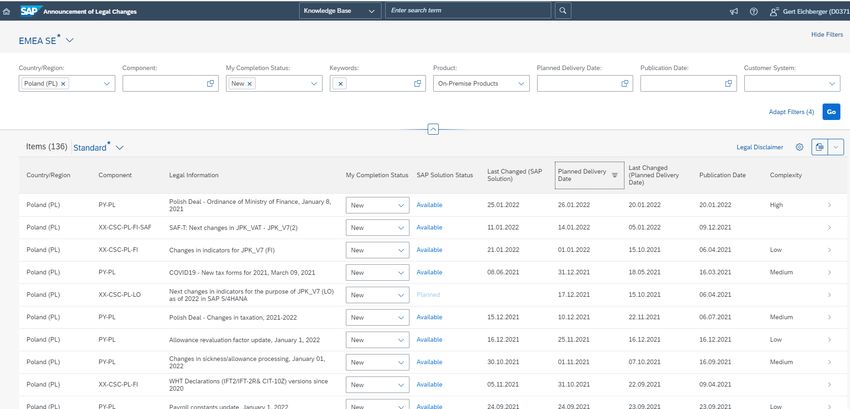This screenshot has height=409, width=850.
Task: Focus the Enter search term field
Action: click(468, 11)
